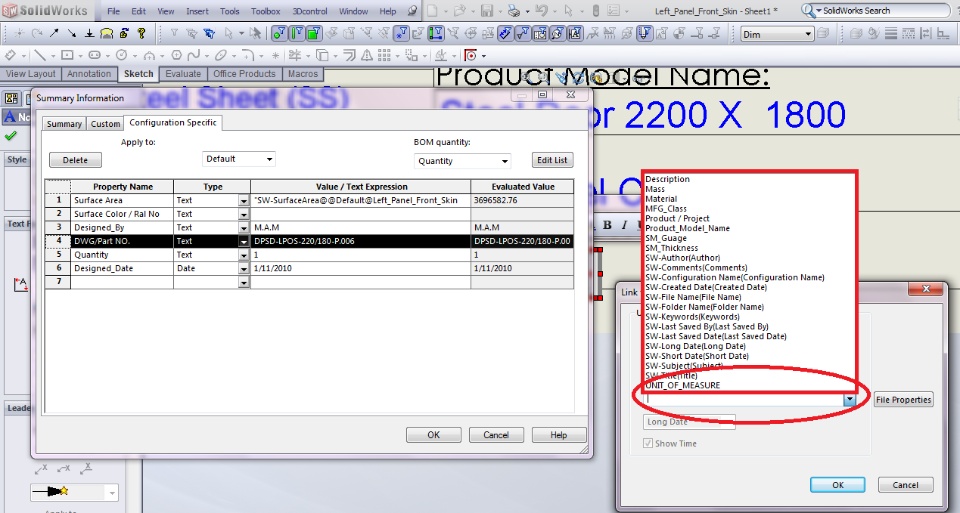This screenshot has width=960, height=513.
Task: Open the Type dropdown in empty row 7
Action: pyautogui.click(x=244, y=282)
